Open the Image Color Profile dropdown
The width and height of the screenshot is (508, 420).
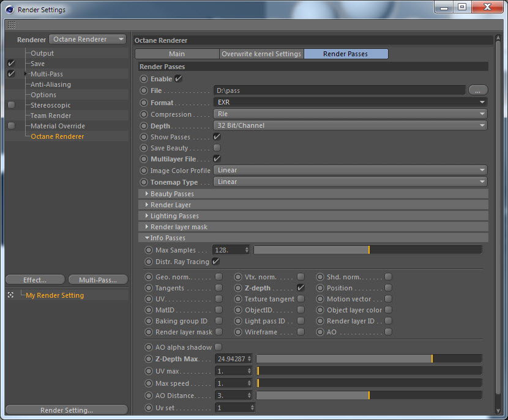click(x=350, y=170)
